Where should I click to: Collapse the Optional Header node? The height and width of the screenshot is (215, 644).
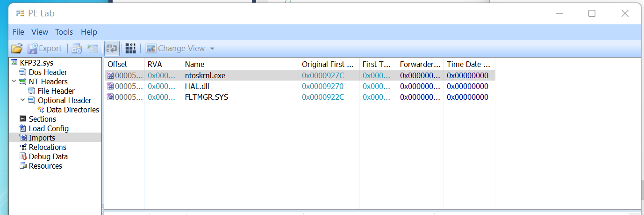point(22,100)
